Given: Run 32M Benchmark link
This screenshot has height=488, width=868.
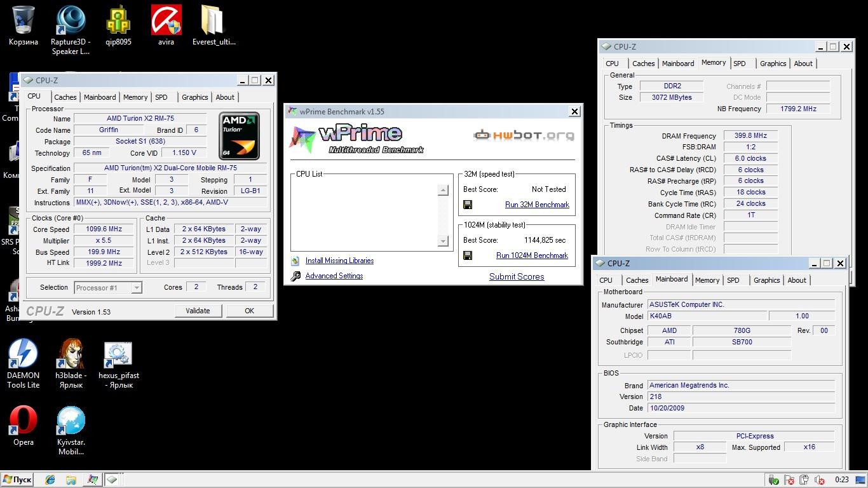Looking at the screenshot, I should point(537,205).
